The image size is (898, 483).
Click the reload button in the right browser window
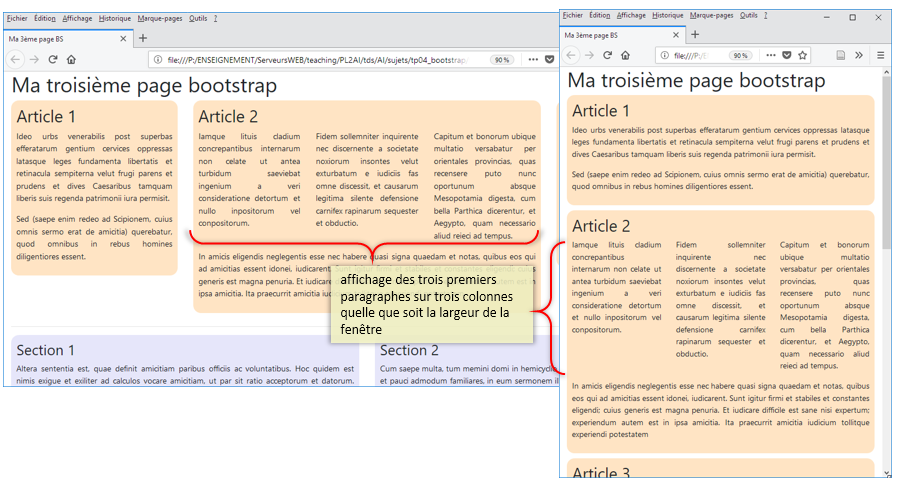coord(608,55)
